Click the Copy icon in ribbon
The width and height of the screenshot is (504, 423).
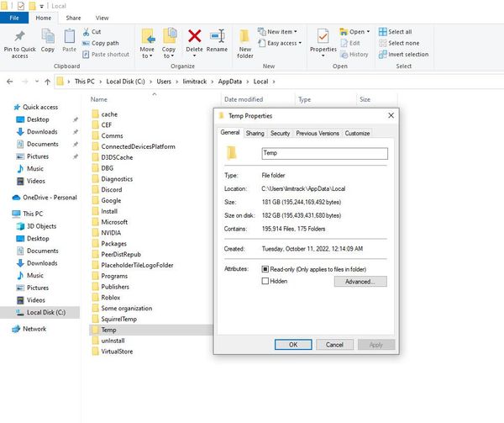pos(48,35)
